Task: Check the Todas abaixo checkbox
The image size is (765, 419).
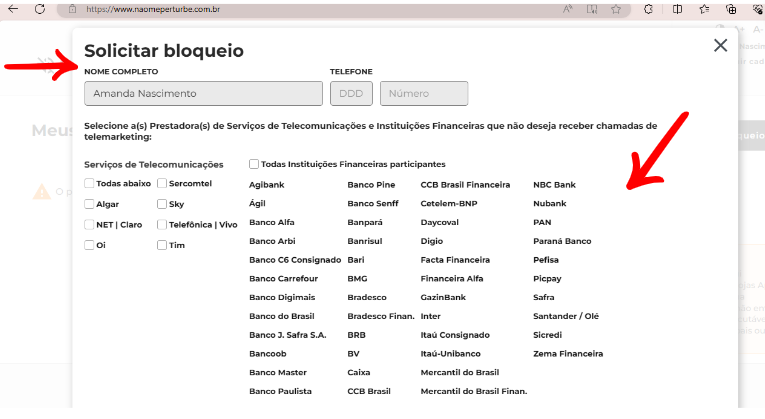Action: pyautogui.click(x=89, y=183)
